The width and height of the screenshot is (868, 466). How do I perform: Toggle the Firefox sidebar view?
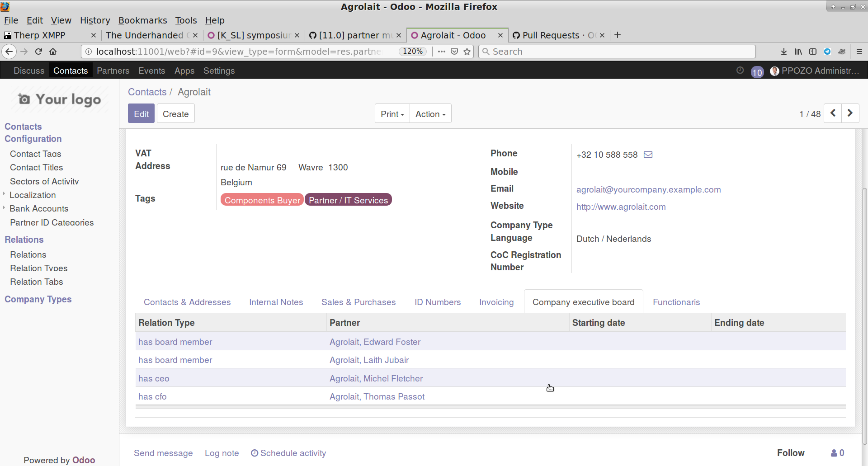pos(813,52)
